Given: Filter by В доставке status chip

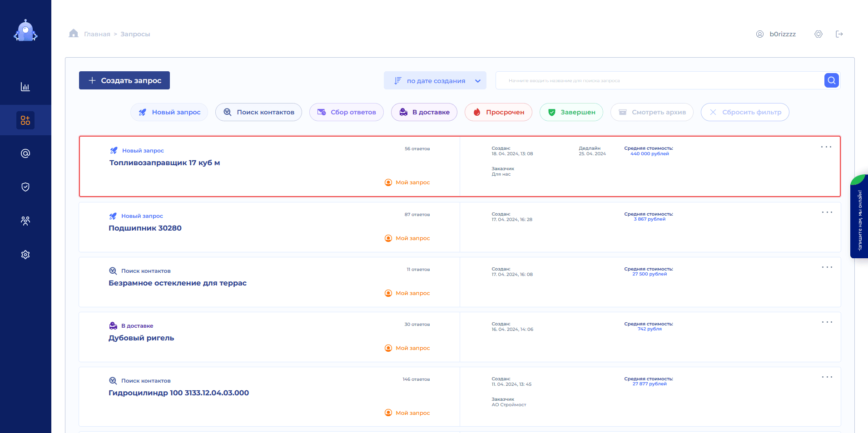Looking at the screenshot, I should pyautogui.click(x=424, y=112).
